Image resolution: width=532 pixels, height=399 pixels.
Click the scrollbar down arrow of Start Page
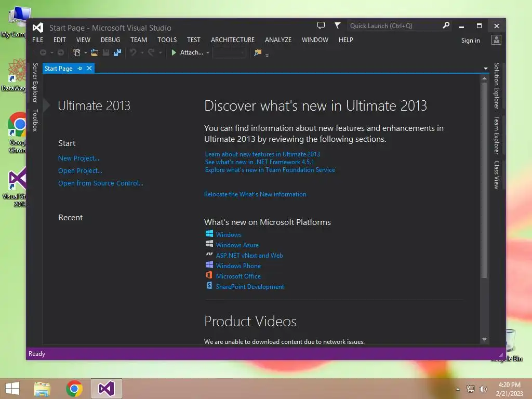pyautogui.click(x=485, y=340)
